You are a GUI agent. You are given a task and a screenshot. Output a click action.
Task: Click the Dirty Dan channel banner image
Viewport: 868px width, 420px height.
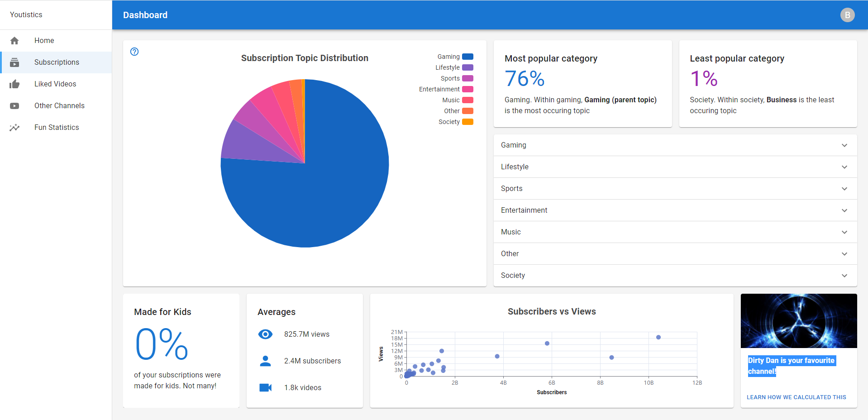click(799, 321)
